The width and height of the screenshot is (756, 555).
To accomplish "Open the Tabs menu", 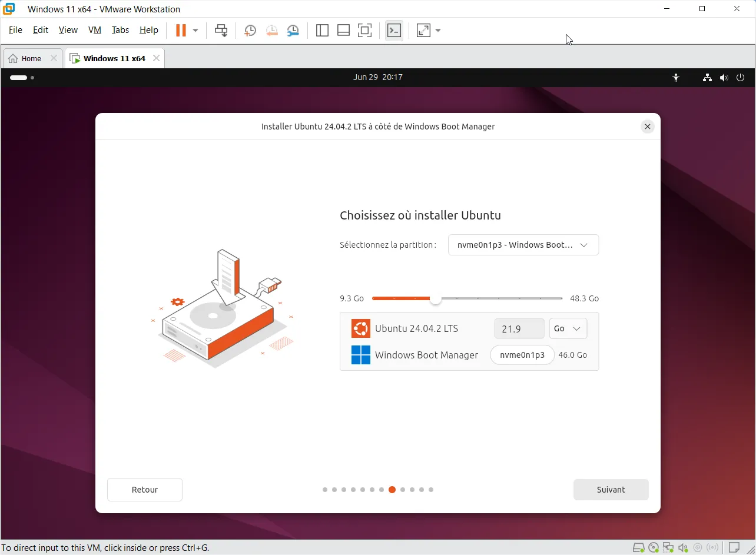I will coord(120,30).
